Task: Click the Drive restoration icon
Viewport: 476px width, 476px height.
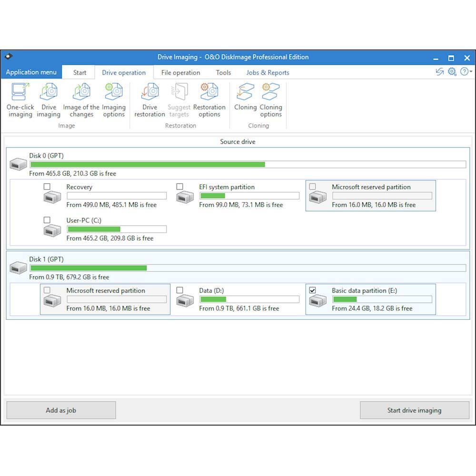Action: [x=149, y=92]
